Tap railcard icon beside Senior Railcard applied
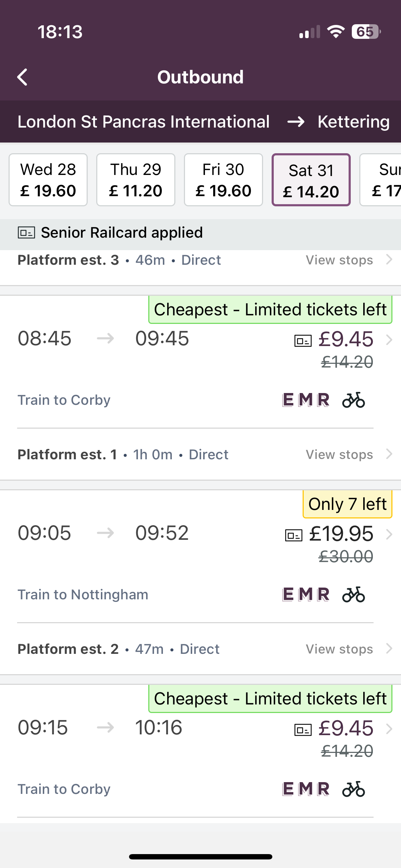Image resolution: width=401 pixels, height=868 pixels. click(26, 233)
